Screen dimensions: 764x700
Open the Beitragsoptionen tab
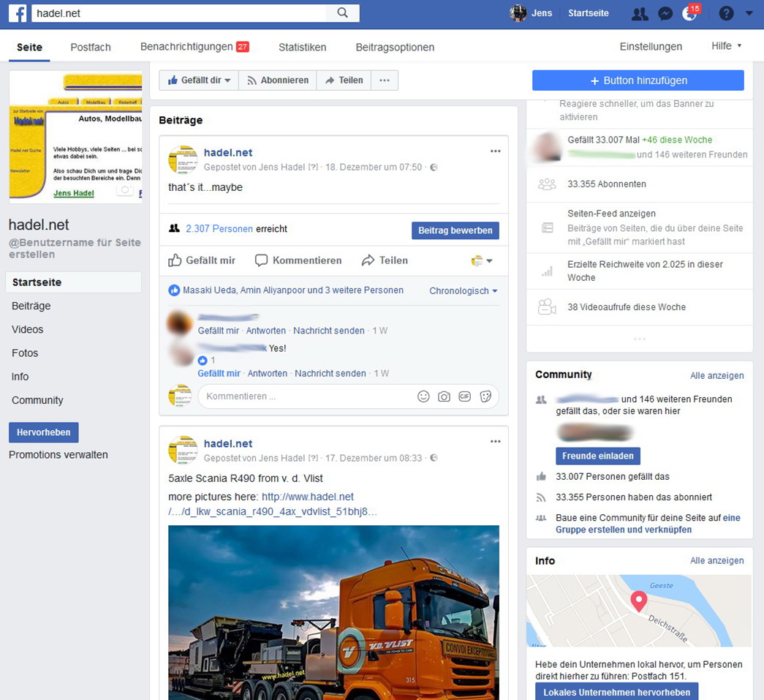point(395,48)
